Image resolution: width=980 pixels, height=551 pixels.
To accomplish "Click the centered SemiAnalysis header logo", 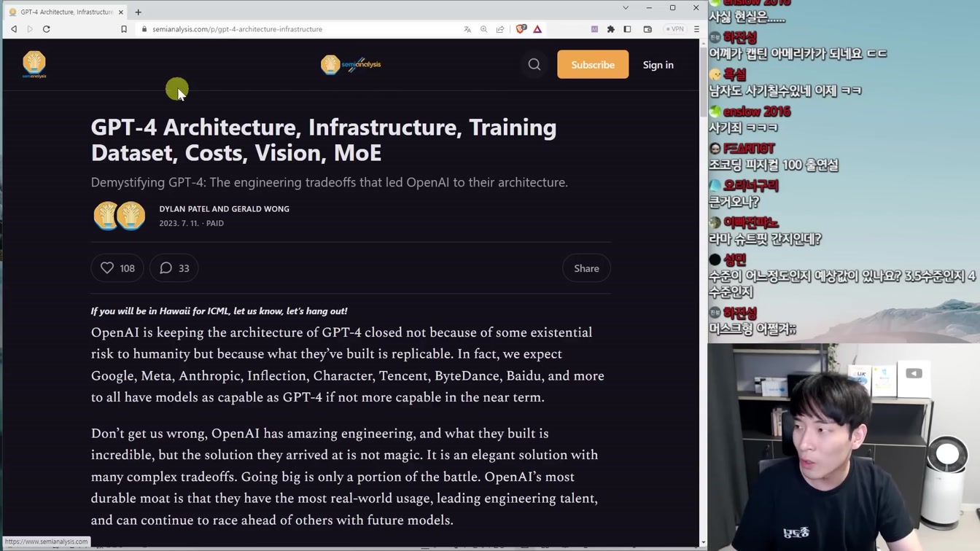I will [x=351, y=64].
